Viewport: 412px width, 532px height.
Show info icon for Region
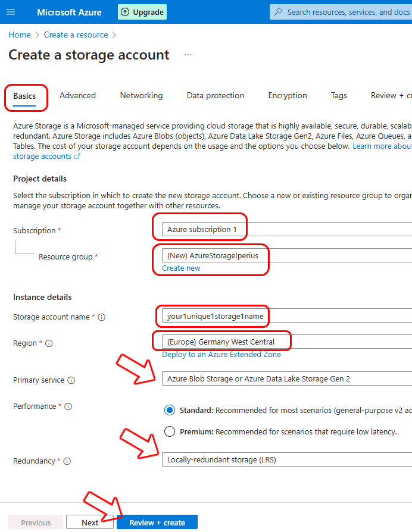click(x=49, y=343)
